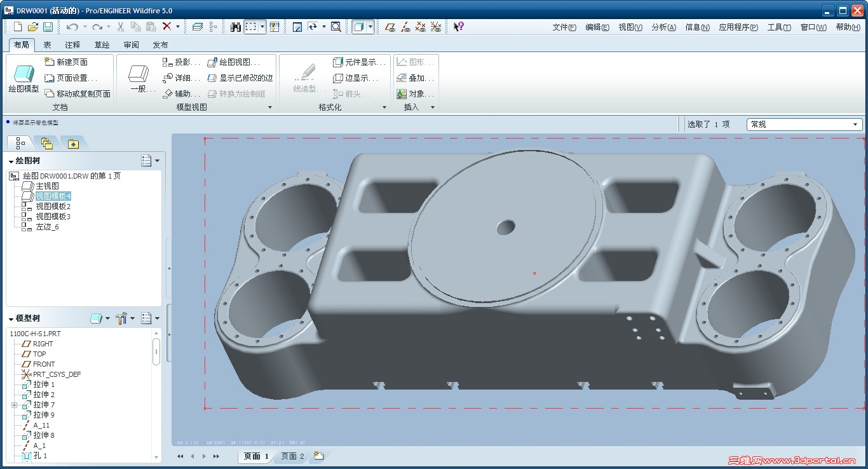Open the layers tool in the top toolbar
This screenshot has width=868, height=469.
click(198, 27)
